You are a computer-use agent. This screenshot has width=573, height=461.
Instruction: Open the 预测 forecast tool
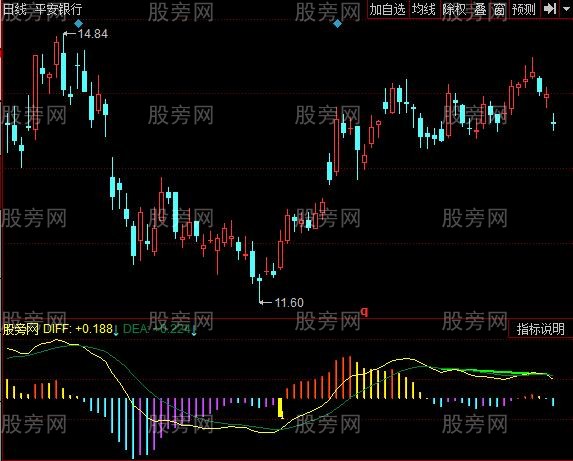(523, 9)
